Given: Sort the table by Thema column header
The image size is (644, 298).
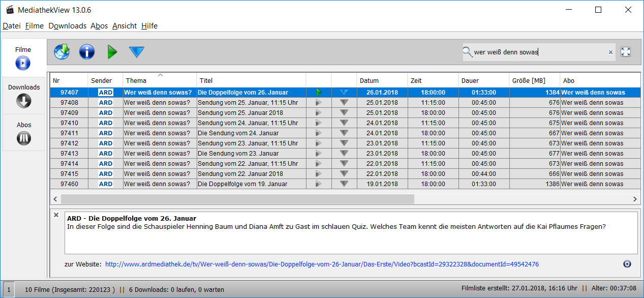Looking at the screenshot, I should (x=160, y=80).
